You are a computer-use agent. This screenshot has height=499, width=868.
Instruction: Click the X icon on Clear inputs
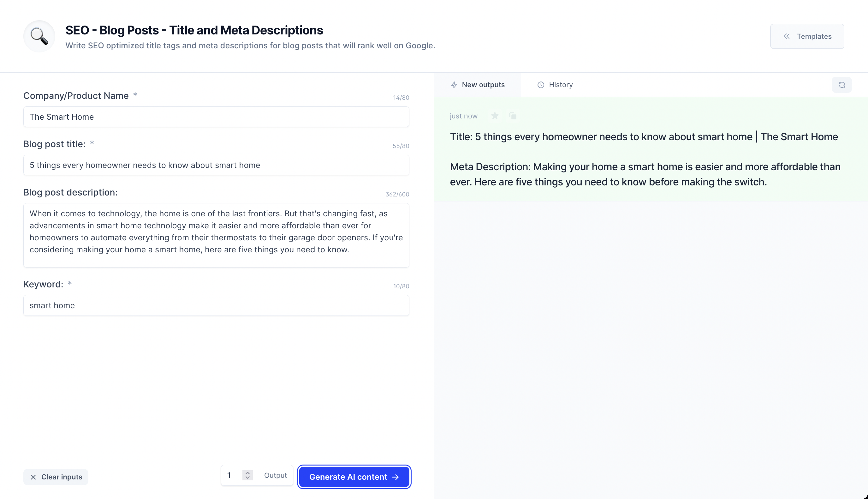33,477
